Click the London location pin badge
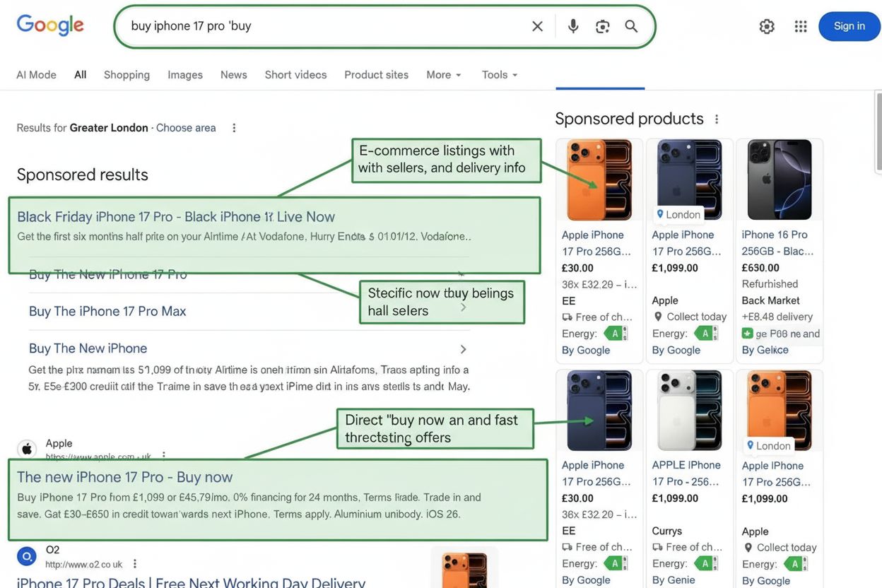 (677, 214)
